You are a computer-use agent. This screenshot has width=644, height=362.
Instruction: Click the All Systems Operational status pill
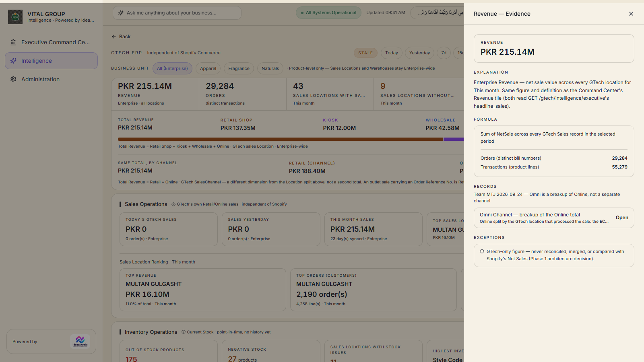[328, 13]
